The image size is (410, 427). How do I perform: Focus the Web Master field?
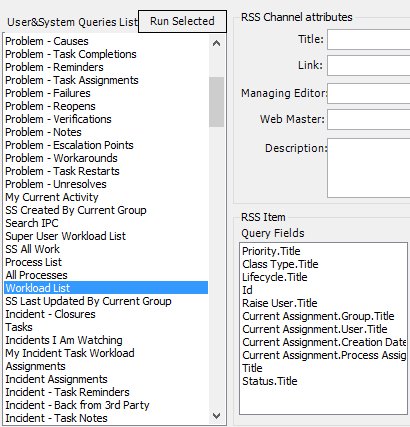[x=369, y=119]
